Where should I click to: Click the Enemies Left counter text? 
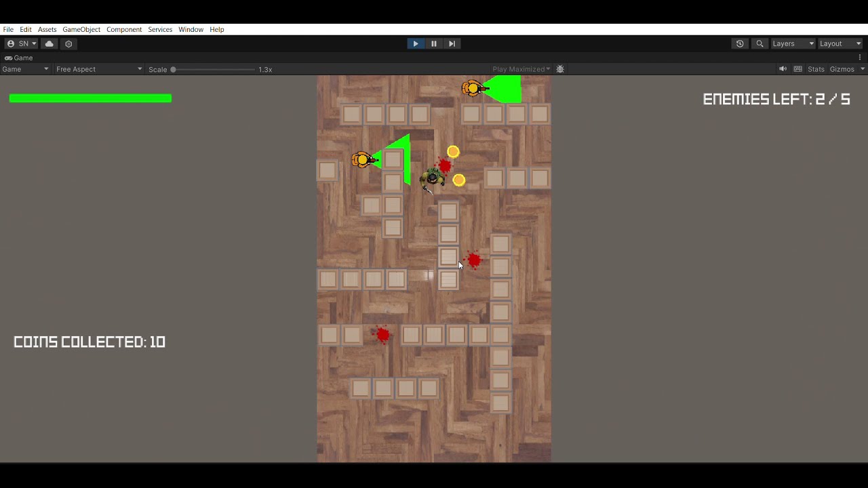tap(776, 99)
